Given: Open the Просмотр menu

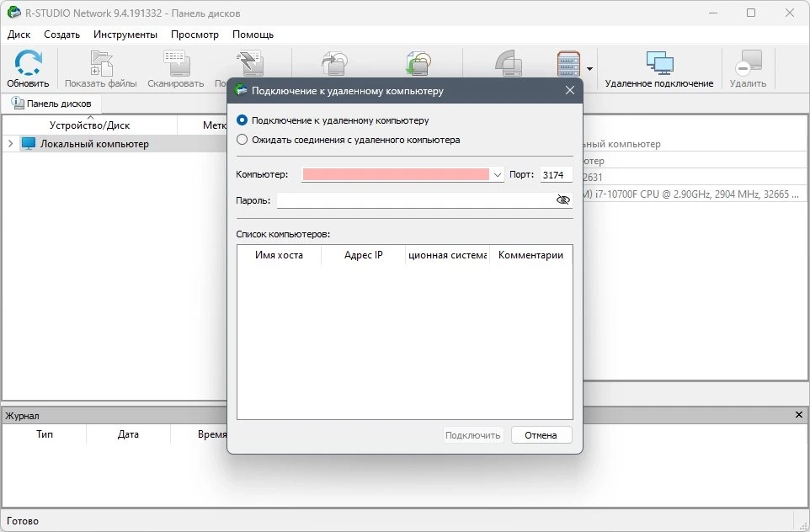Looking at the screenshot, I should (195, 35).
